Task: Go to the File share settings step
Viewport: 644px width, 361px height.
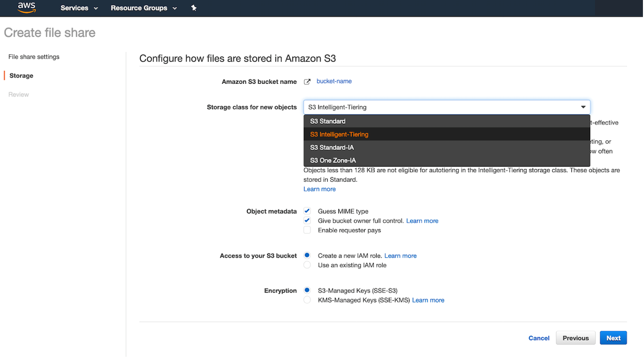Action: (34, 56)
